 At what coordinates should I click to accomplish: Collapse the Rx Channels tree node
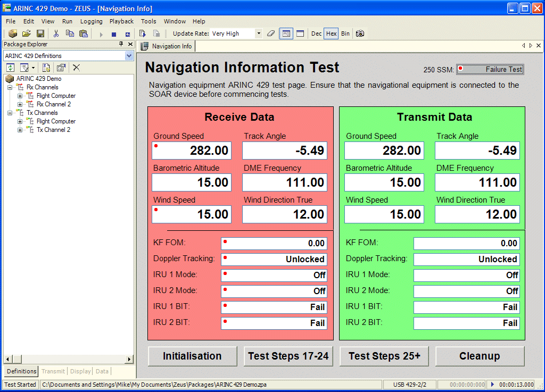[x=10, y=87]
